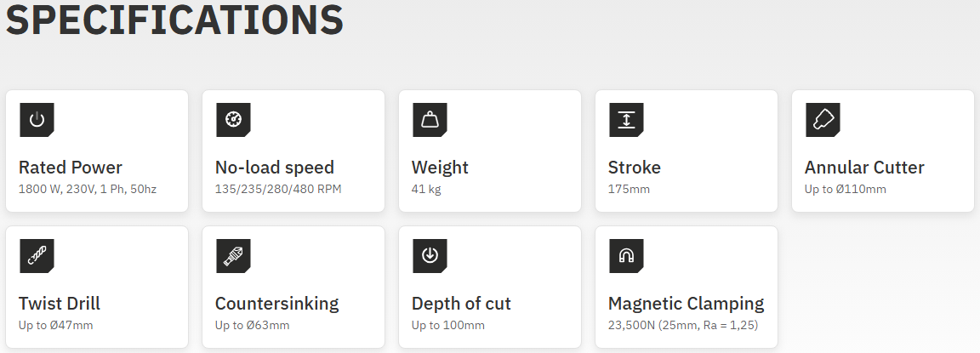Screen dimensions: 980x353
Task: Click the Stroke vertical-arrow icon
Action: [x=626, y=120]
